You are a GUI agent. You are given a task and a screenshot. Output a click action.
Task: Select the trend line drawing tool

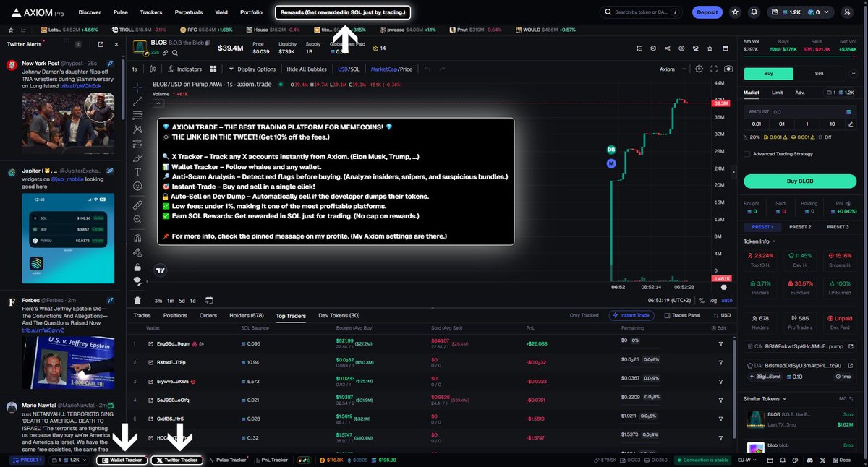(x=138, y=101)
